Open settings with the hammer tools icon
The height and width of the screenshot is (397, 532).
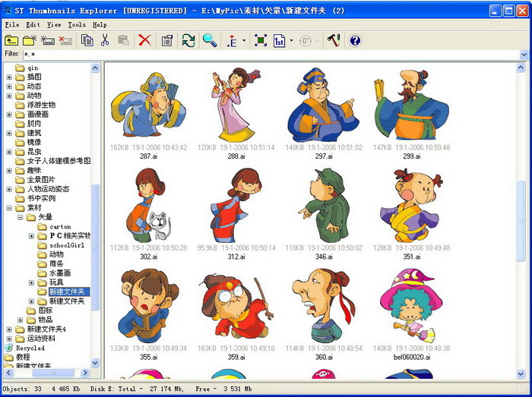point(334,41)
